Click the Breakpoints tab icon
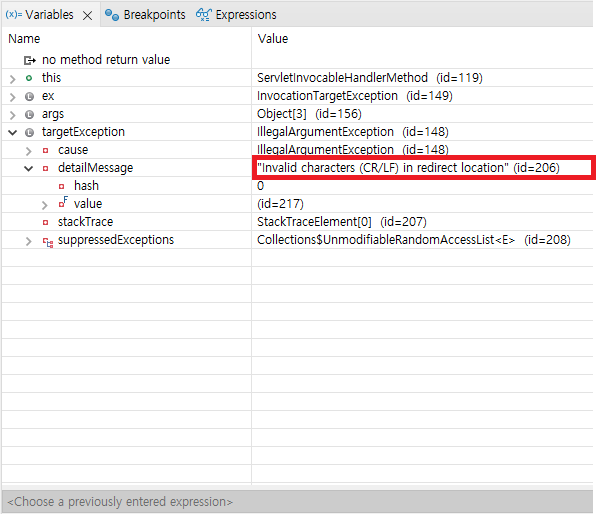603x514 pixels. tap(112, 15)
